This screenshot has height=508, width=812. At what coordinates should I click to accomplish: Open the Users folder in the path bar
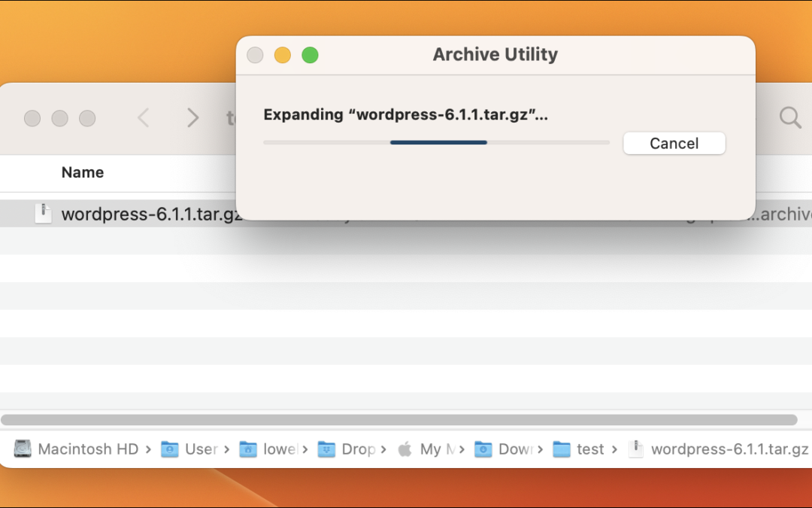[x=189, y=449]
